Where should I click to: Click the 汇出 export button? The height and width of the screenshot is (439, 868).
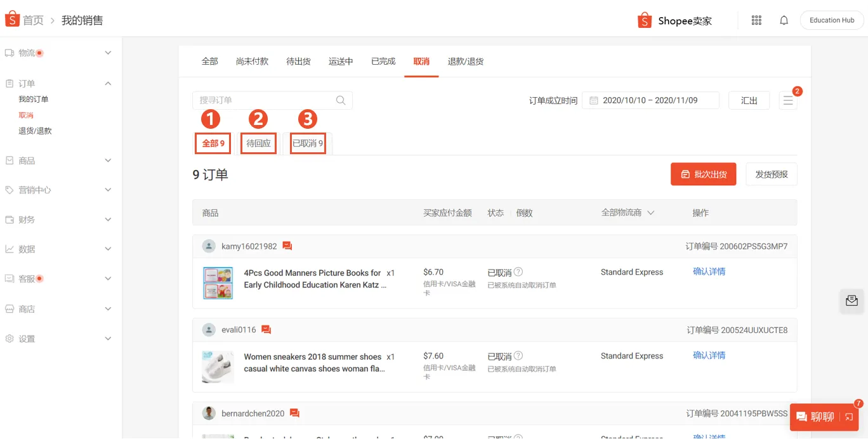749,100
